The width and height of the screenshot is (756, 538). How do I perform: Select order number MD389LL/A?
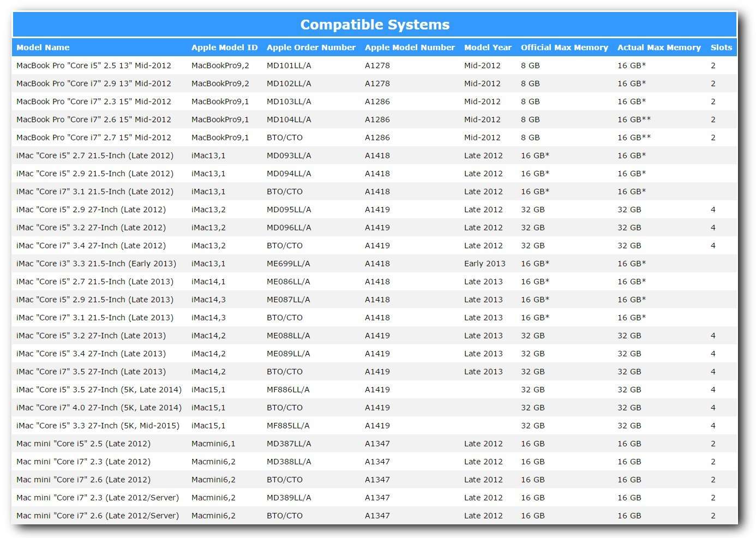pyautogui.click(x=289, y=498)
